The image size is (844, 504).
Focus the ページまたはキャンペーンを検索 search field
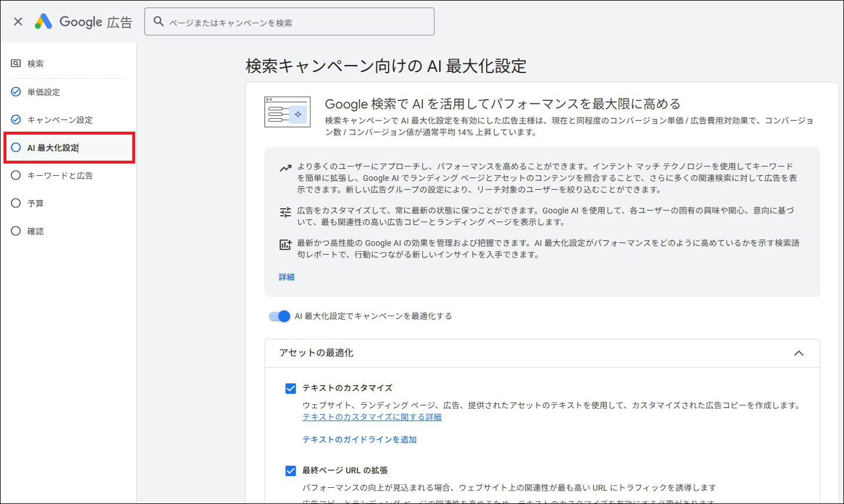(x=289, y=21)
